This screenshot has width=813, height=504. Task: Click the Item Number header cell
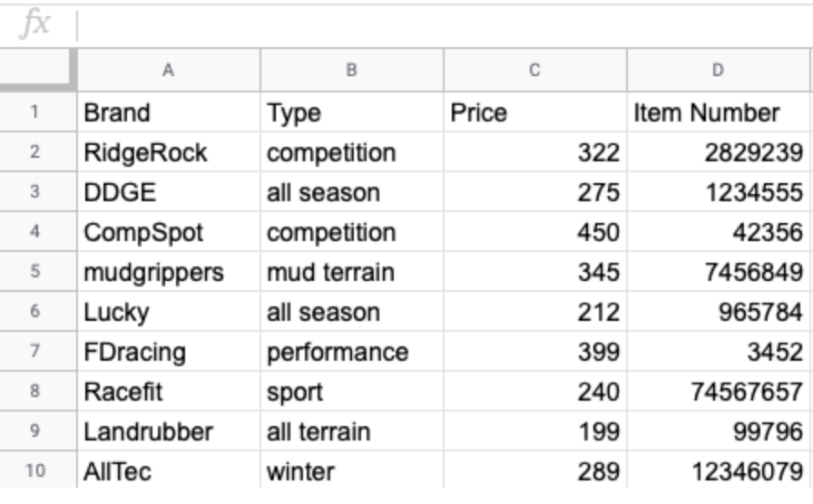(x=719, y=113)
